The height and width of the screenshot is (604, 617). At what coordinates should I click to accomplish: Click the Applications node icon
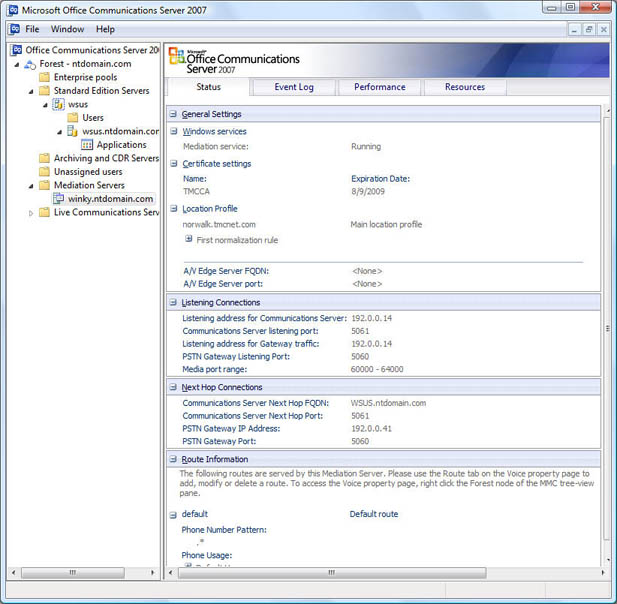pos(87,145)
